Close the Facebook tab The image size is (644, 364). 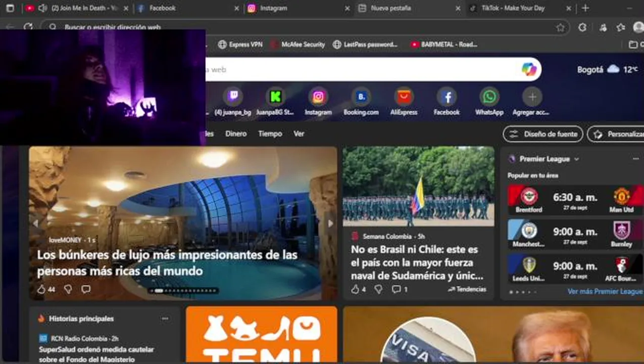[x=236, y=8]
